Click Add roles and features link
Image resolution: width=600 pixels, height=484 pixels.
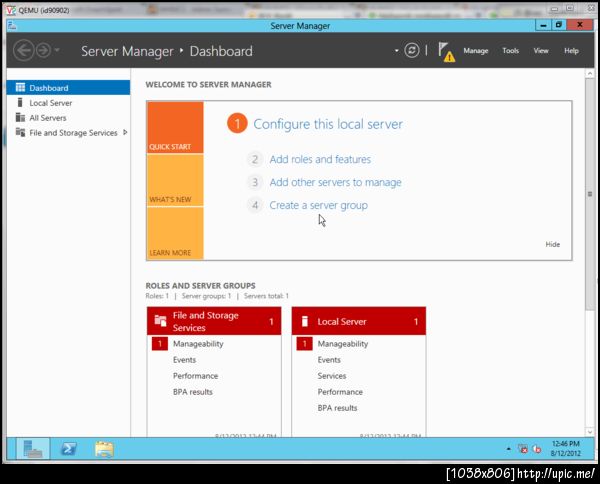coord(320,159)
